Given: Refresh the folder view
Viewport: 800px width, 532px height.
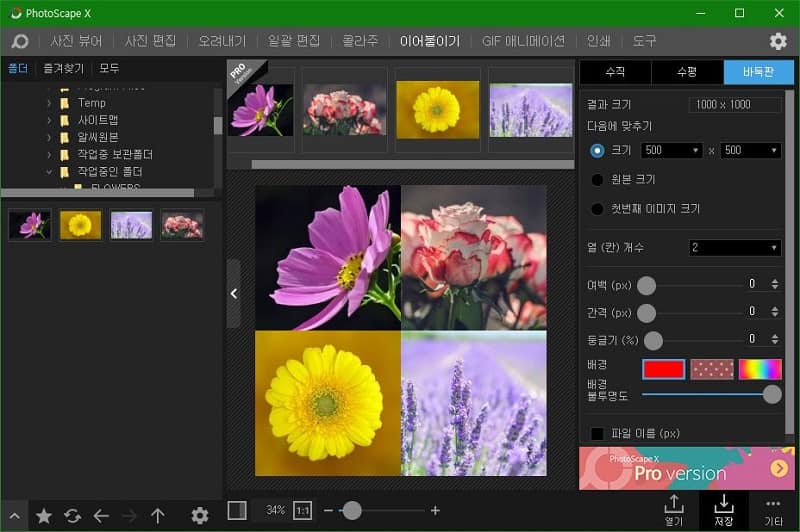Looking at the screenshot, I should tap(72, 516).
